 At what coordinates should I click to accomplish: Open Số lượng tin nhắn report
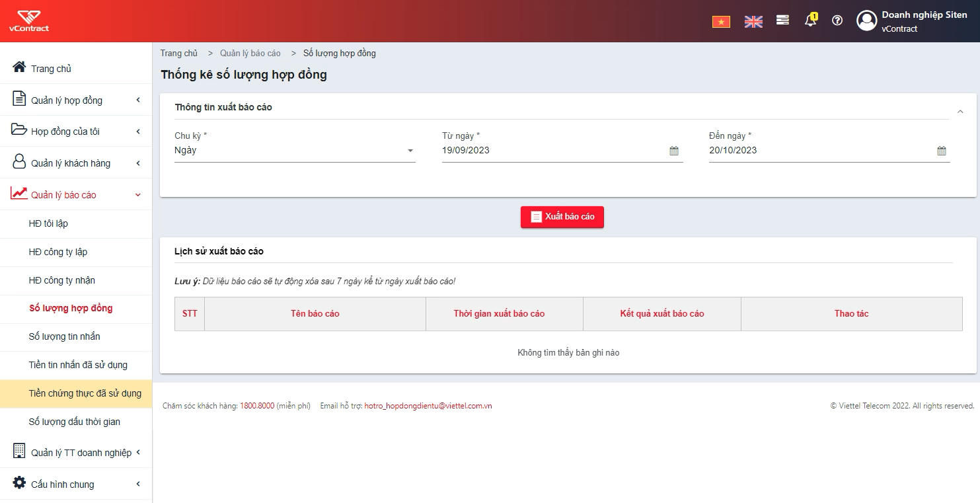[x=76, y=336]
